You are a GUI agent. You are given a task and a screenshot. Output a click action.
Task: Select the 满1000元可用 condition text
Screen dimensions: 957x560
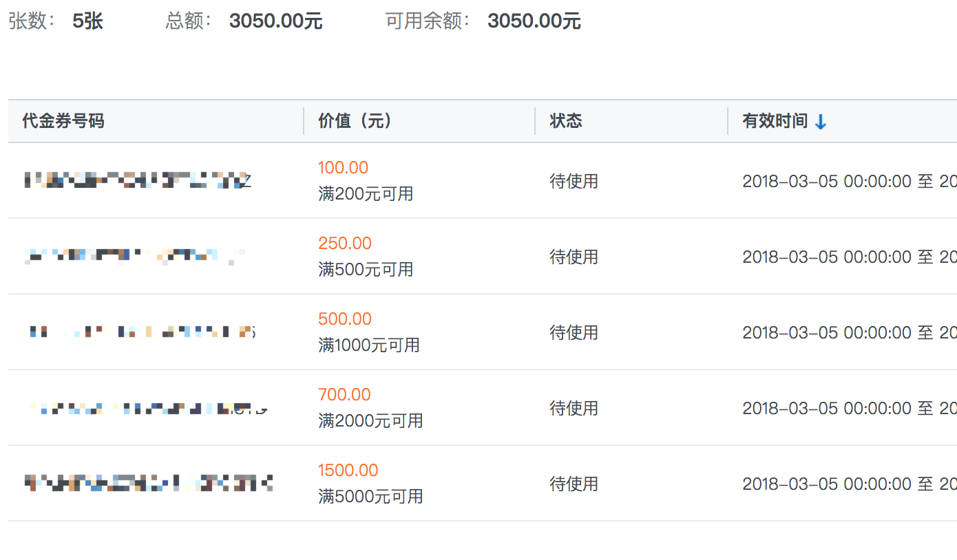point(369,345)
